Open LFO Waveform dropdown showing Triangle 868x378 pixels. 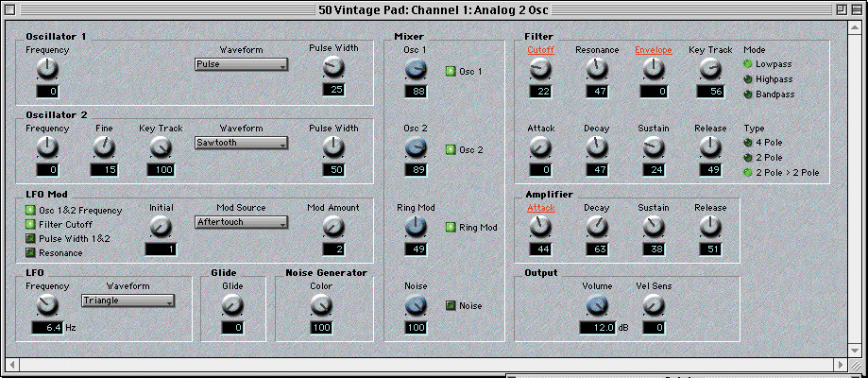pyautogui.click(x=128, y=301)
